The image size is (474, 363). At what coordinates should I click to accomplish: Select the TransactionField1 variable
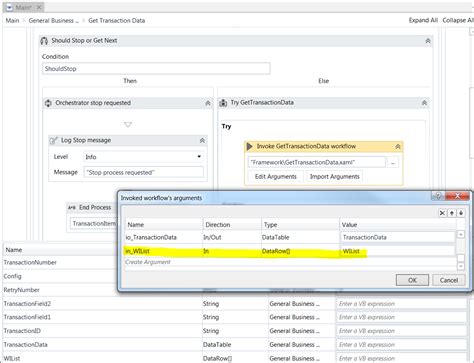(27, 317)
